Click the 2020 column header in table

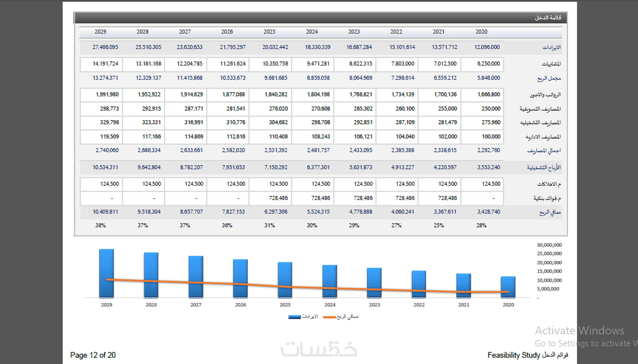(x=481, y=32)
